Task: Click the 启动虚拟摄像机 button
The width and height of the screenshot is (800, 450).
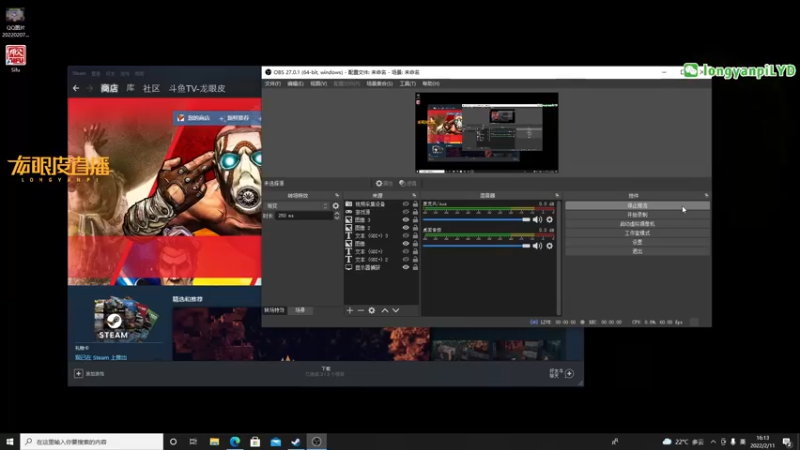Action: click(637, 224)
